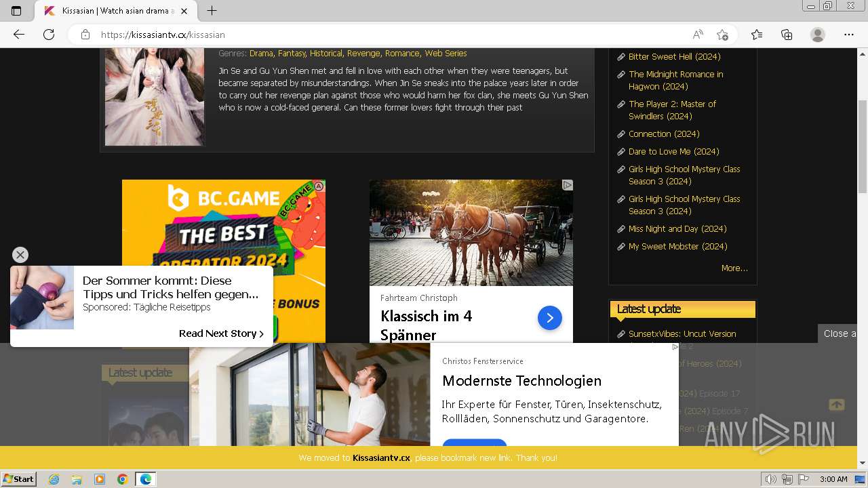Image resolution: width=868 pixels, height=488 pixels.
Task: Open tab actions menu
Action: pos(16,11)
